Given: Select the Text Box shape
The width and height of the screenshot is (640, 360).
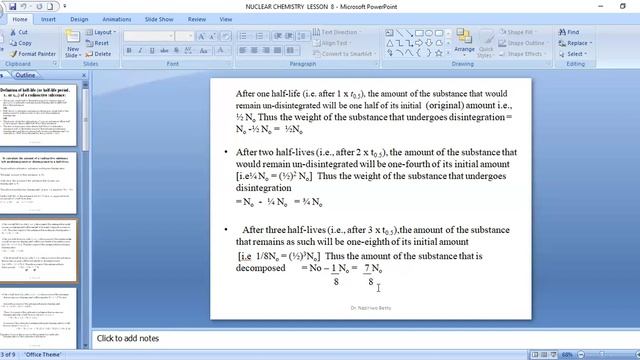Looking at the screenshot, I should 389,33.
